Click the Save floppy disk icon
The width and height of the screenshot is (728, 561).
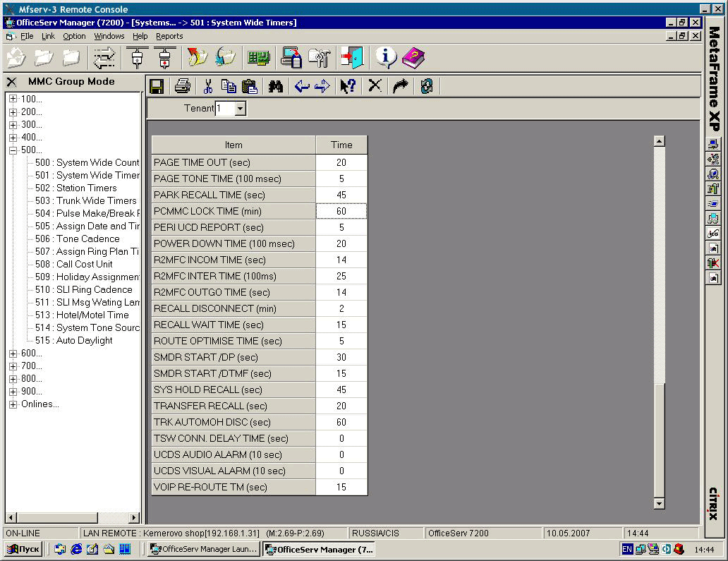tap(157, 86)
